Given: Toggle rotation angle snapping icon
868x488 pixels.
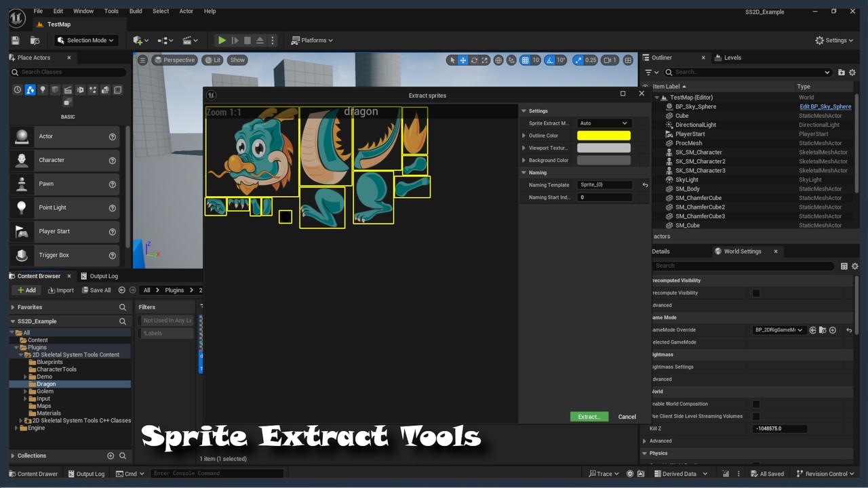Looking at the screenshot, I should pyautogui.click(x=550, y=60).
